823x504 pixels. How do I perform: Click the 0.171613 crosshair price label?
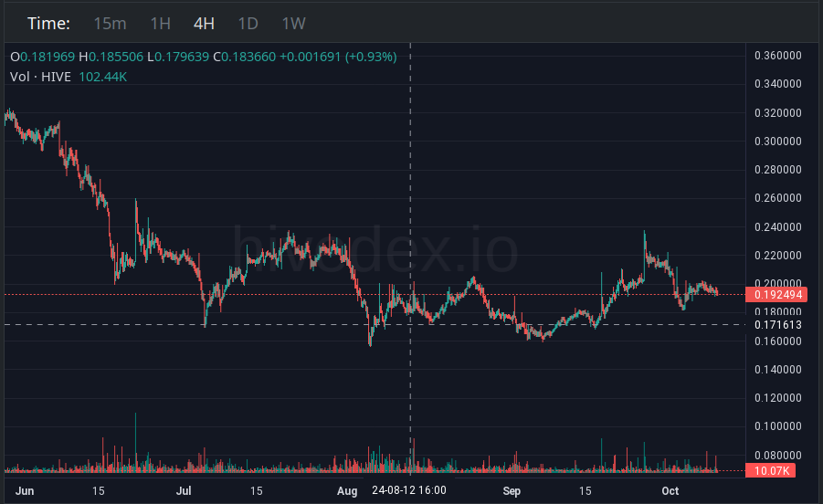pyautogui.click(x=777, y=325)
